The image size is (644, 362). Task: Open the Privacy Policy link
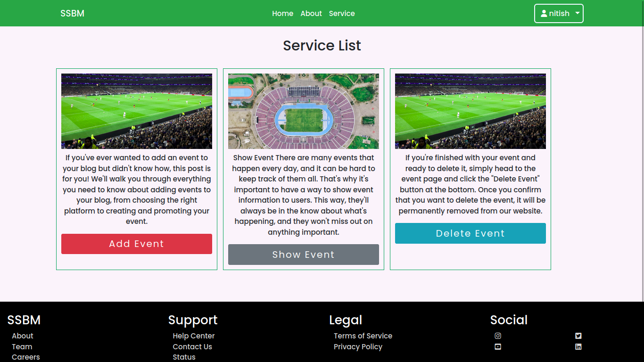[x=358, y=347]
